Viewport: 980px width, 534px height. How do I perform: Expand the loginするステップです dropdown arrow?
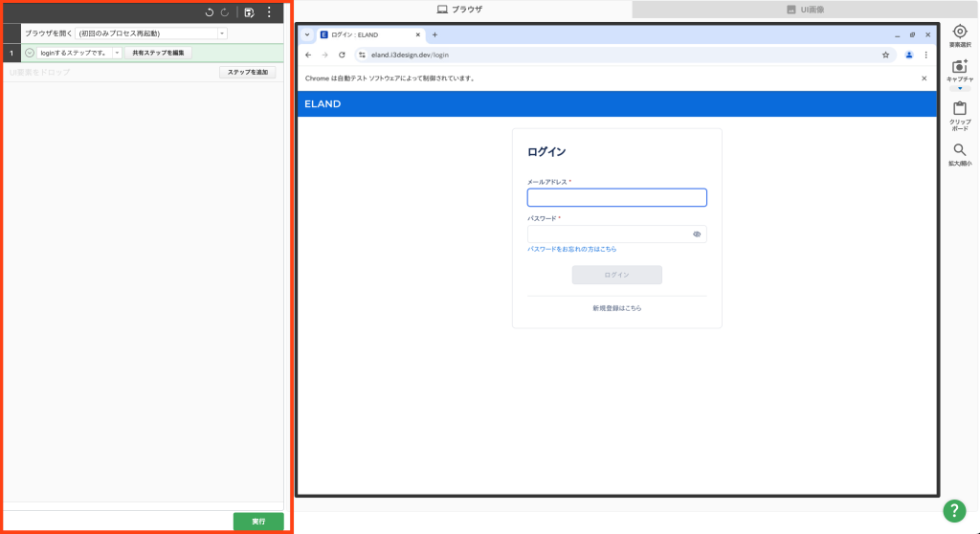[117, 53]
